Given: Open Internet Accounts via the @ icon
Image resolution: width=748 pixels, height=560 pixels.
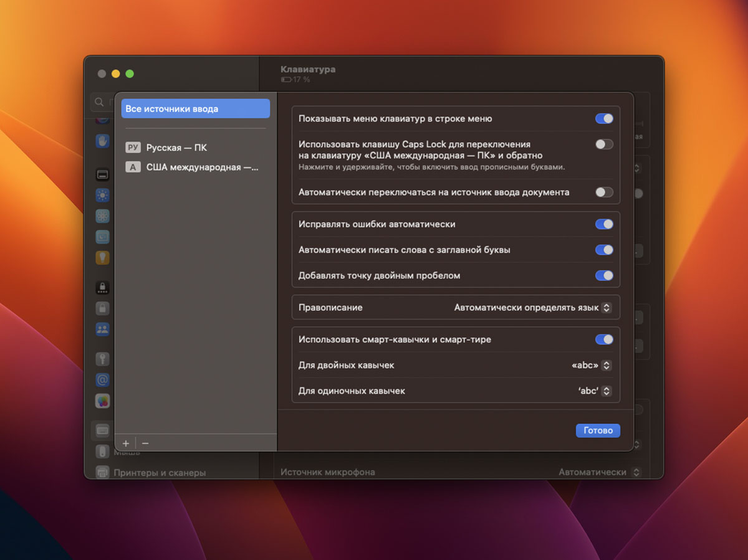Looking at the screenshot, I should 102,379.
